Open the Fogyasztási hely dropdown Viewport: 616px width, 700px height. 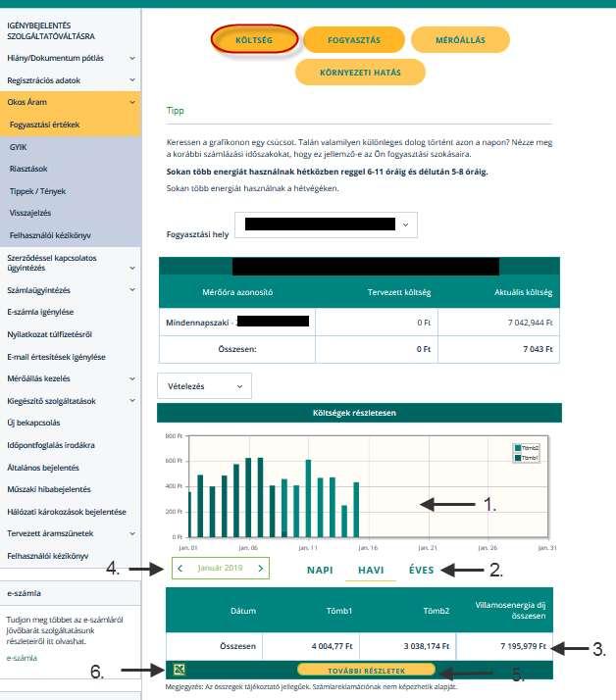[326, 225]
